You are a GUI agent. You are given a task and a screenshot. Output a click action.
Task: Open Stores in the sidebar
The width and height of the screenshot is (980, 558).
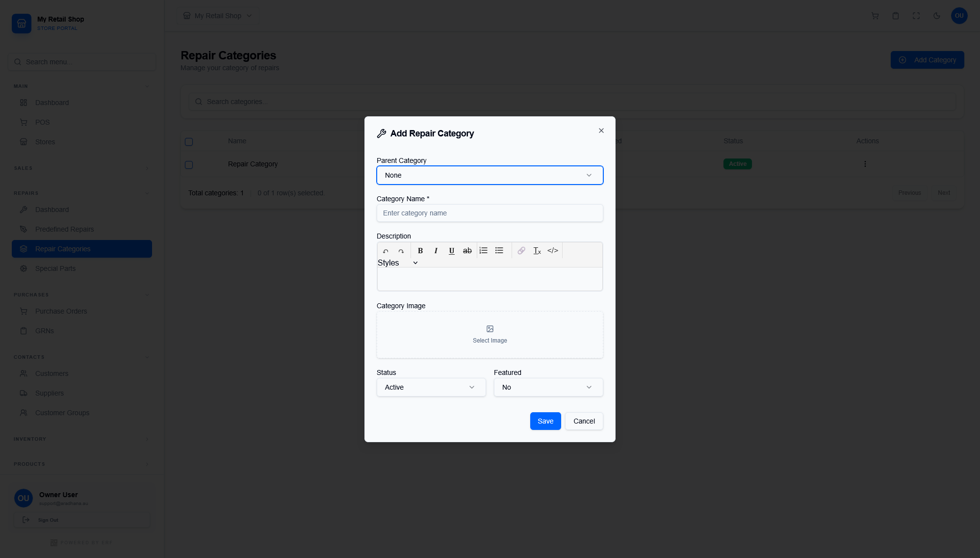(82, 142)
